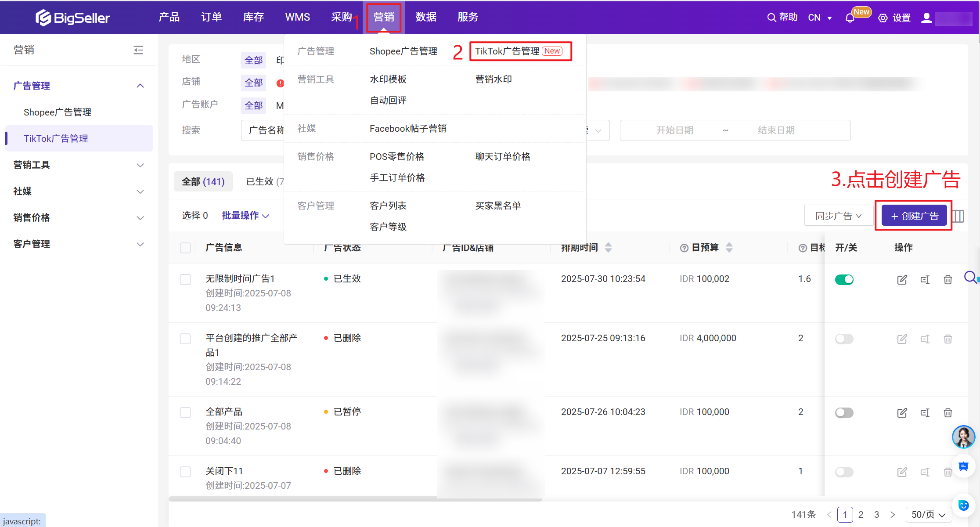Copy the 无限制时间广告1 ad
The width and height of the screenshot is (980, 527).
tap(925, 280)
